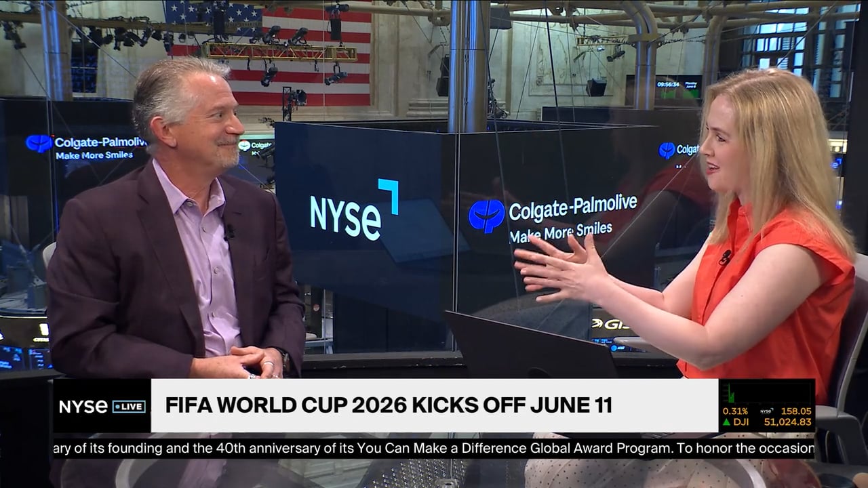868x488 pixels.
Task: Click the "DJI" index label
Action: pos(742,422)
